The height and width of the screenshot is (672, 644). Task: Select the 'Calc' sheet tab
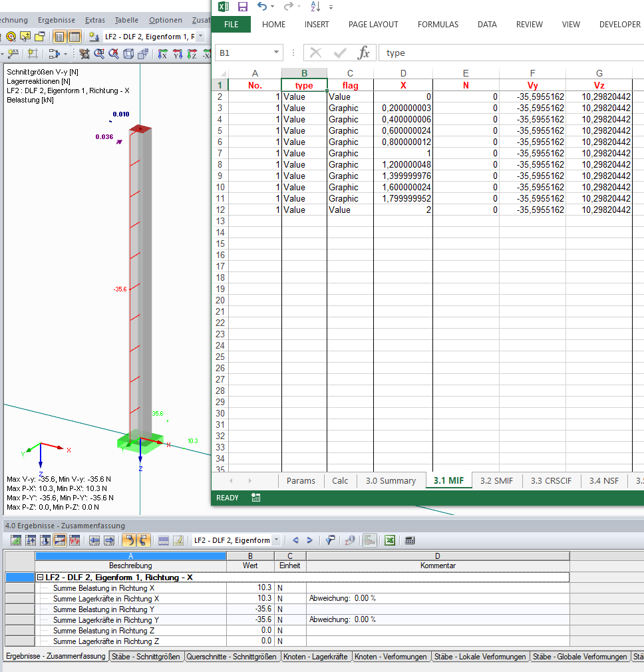point(340,481)
